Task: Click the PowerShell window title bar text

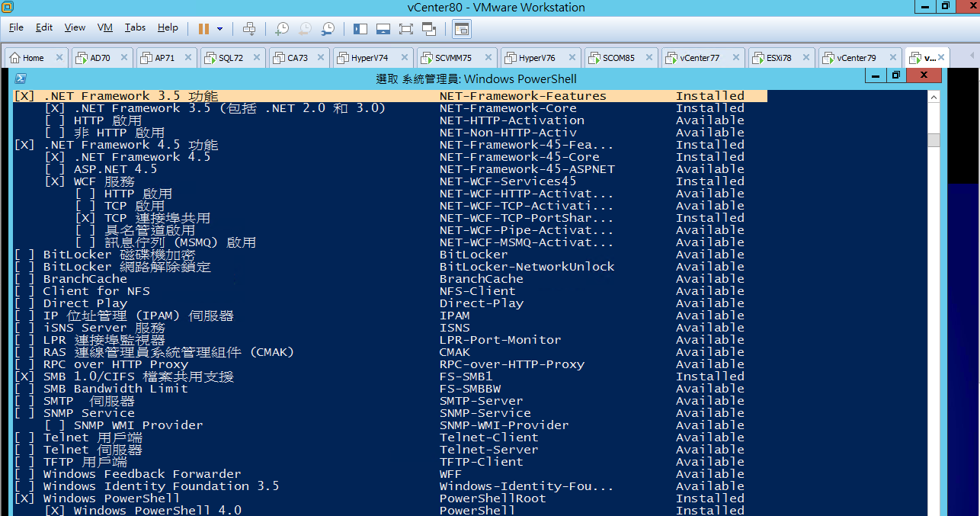Action: coord(476,79)
